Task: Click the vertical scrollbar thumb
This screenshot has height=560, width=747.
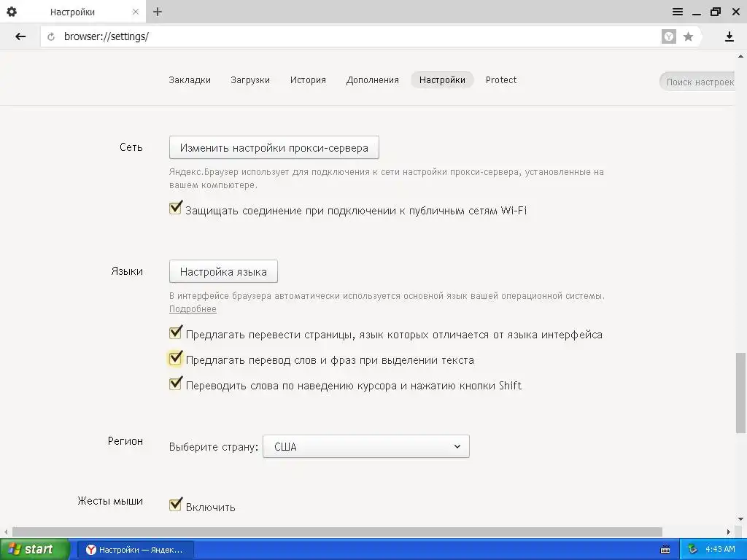Action: coord(741,393)
